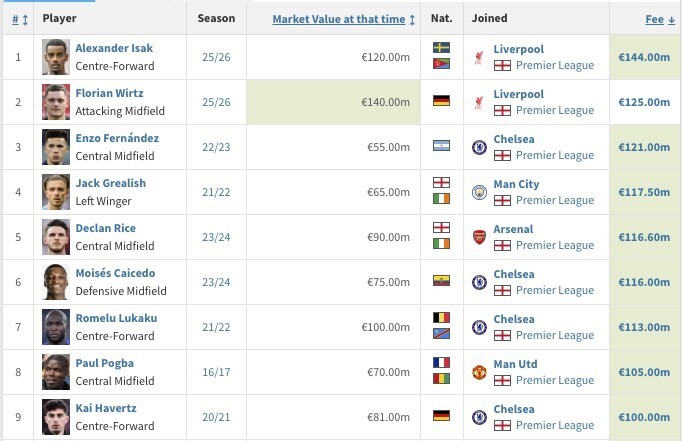Click the England flag next to Declan Rice's Premier League
The image size is (682, 441).
[503, 245]
